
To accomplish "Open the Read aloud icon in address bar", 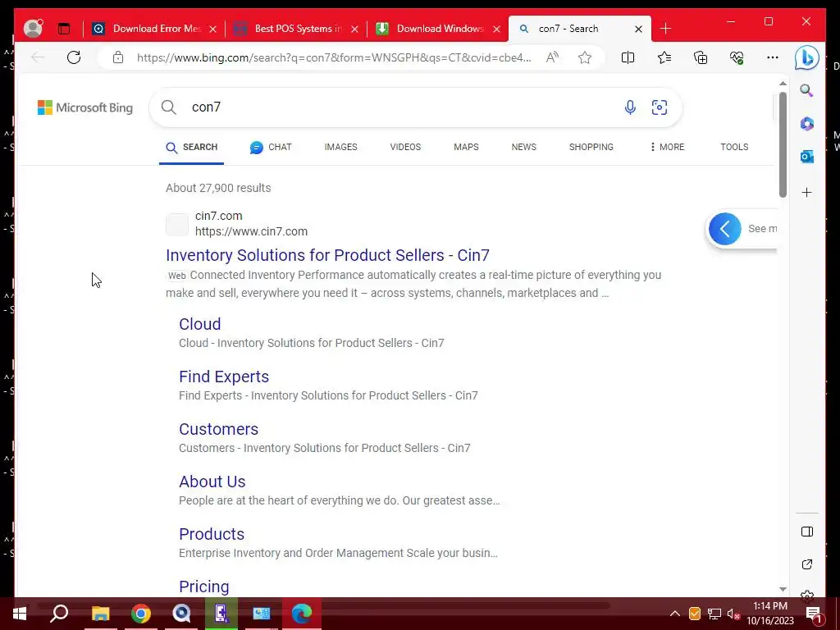I will pos(552,58).
